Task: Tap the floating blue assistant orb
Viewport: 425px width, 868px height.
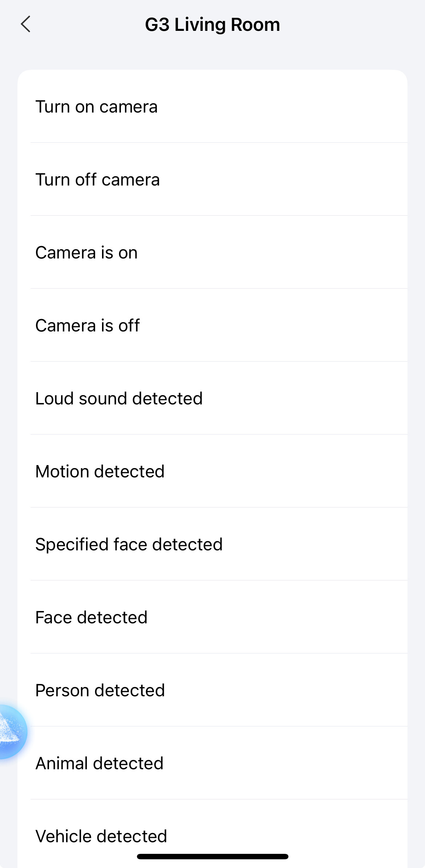Action: pyautogui.click(x=11, y=732)
